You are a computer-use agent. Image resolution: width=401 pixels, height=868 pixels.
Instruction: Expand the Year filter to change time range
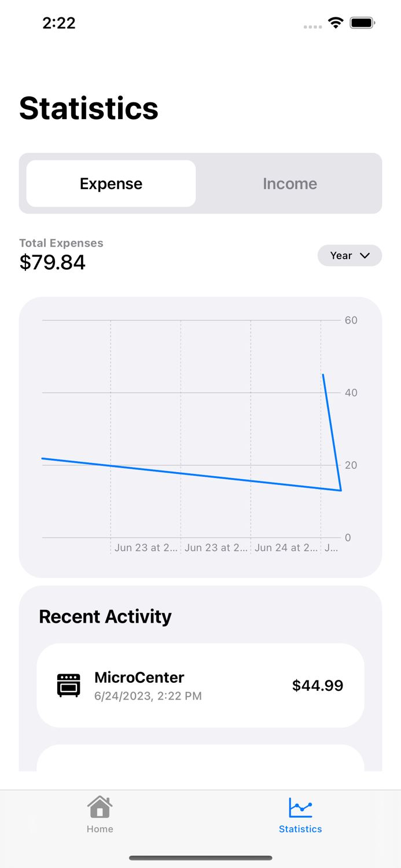coord(350,255)
